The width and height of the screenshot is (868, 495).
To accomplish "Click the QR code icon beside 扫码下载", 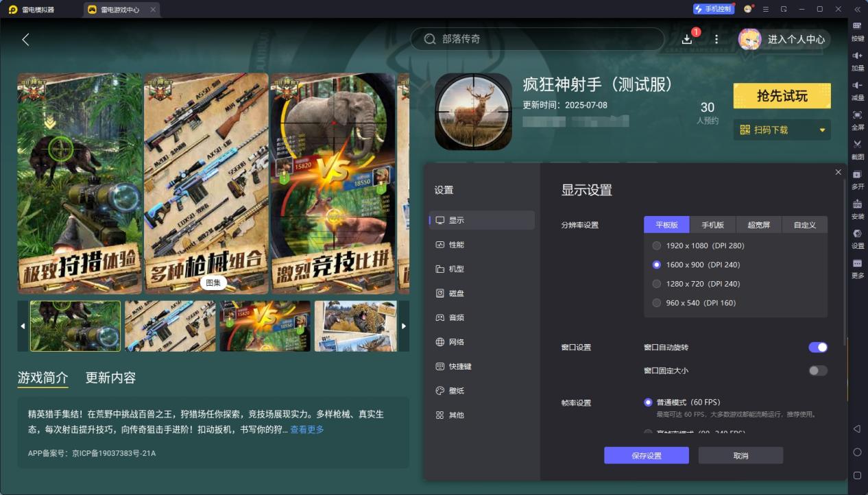I will pyautogui.click(x=745, y=130).
